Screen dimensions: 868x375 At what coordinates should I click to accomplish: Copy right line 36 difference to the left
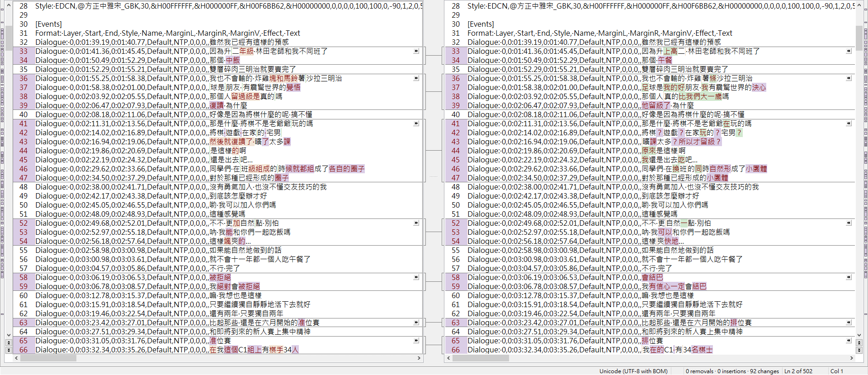pos(849,78)
